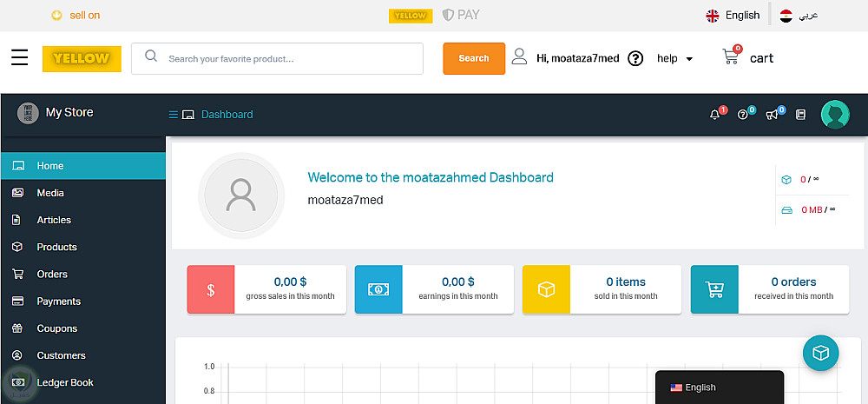868x404 pixels.
Task: Open the English language selector popup
Action: [x=720, y=387]
